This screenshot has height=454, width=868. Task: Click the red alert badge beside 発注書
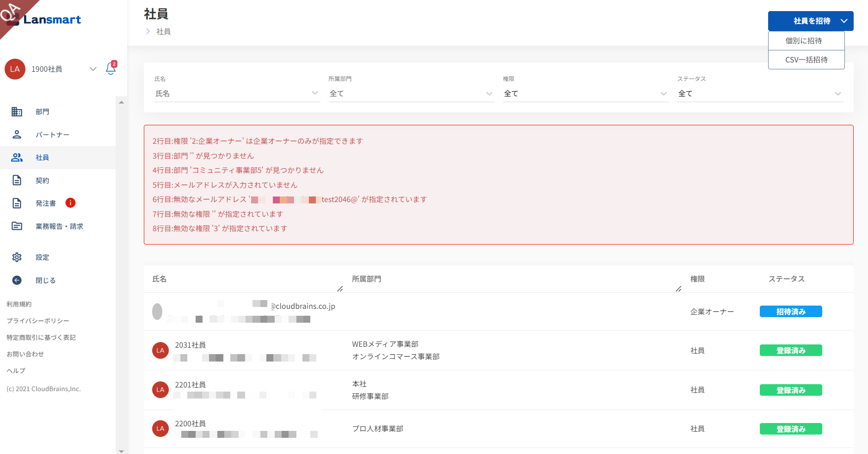70,202
